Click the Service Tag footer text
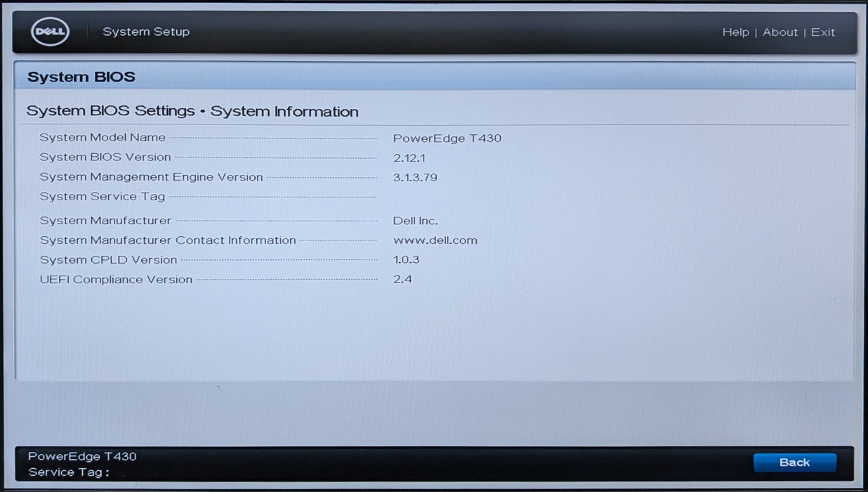Screen dimensions: 868x492 coord(68,472)
